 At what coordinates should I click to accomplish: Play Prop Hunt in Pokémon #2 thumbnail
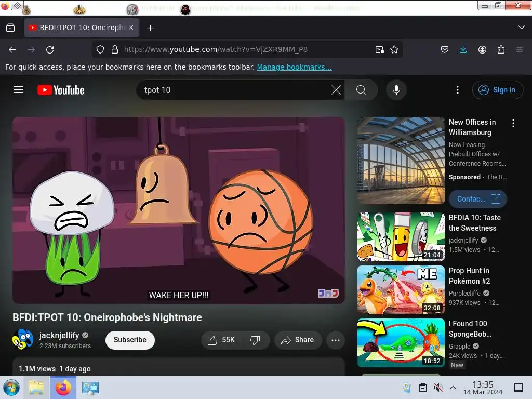pos(401,290)
